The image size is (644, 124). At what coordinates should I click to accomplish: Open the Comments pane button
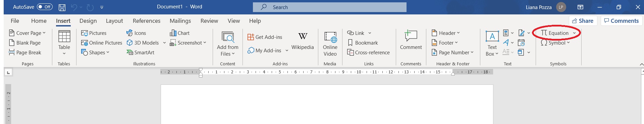tap(622, 21)
